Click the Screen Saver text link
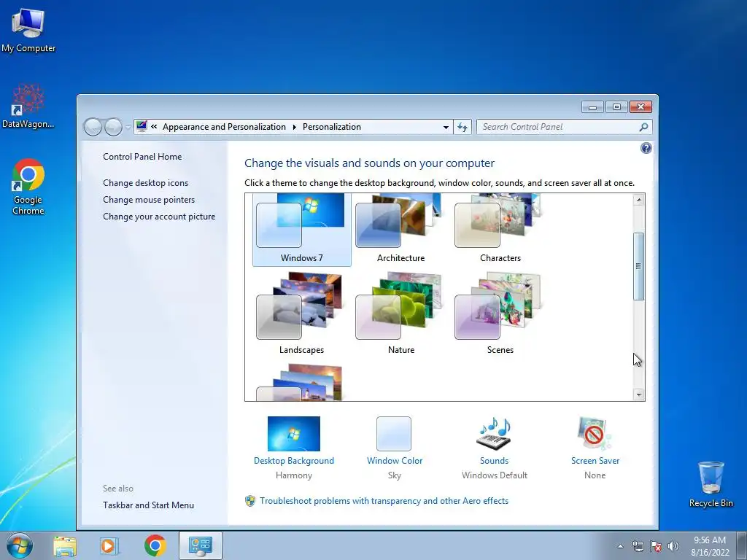The image size is (747, 560). click(595, 461)
